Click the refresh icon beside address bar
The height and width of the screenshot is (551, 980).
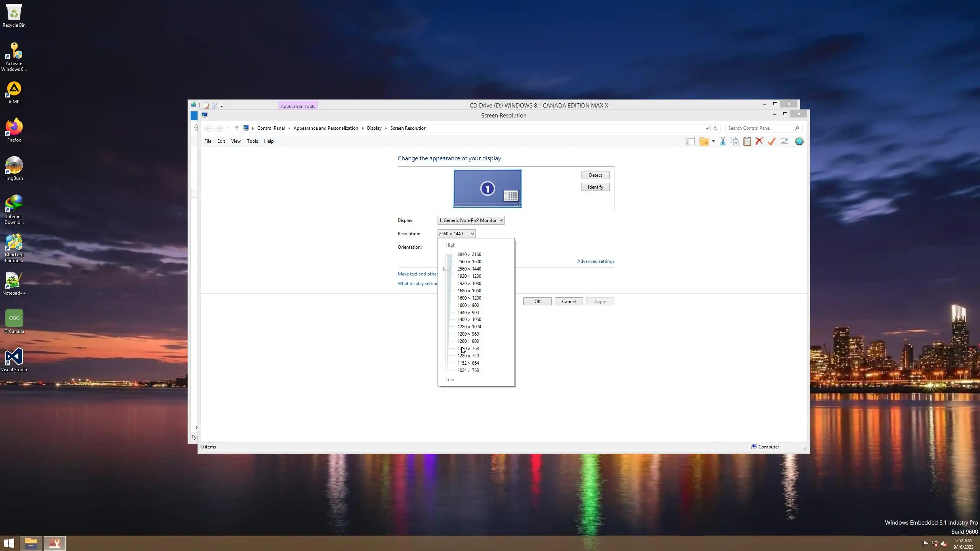[715, 128]
